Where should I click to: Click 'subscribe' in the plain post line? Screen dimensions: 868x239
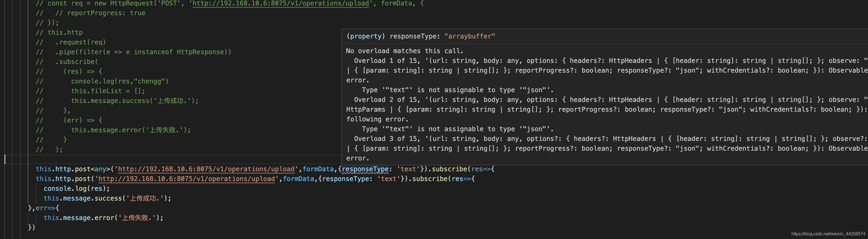pos(430,179)
